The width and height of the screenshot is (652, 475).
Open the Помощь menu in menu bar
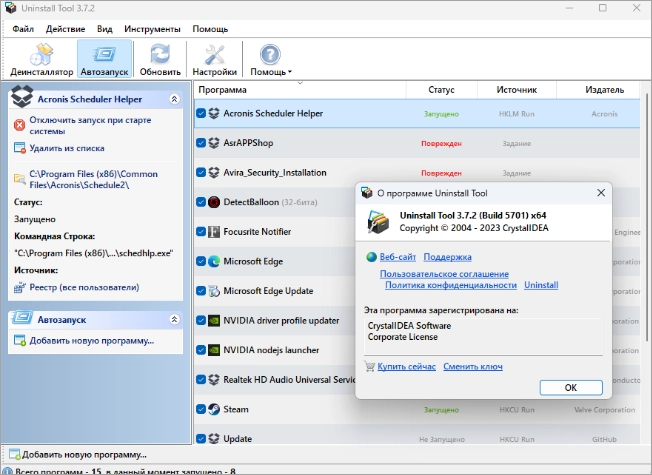210,29
